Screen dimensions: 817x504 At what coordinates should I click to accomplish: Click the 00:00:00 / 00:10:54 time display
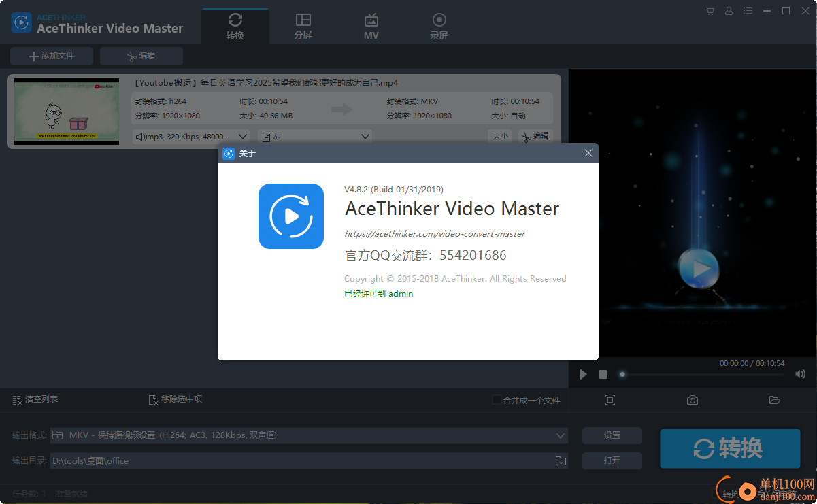point(752,363)
